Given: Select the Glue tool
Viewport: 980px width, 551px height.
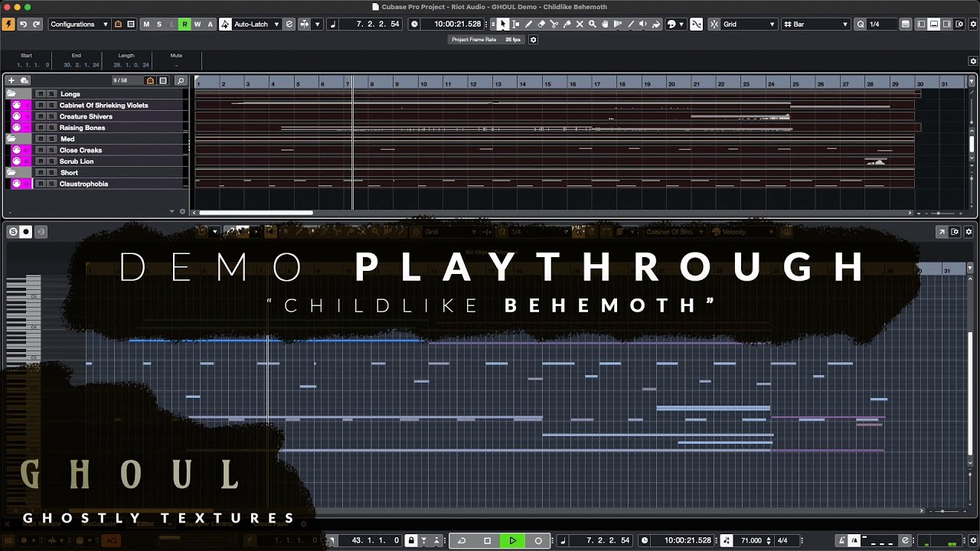Looking at the screenshot, I should [x=567, y=24].
